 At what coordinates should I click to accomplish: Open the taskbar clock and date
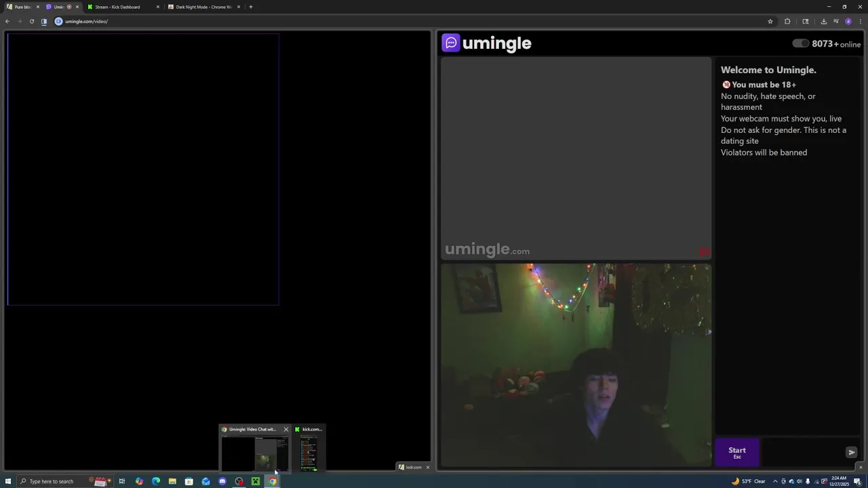coord(840,481)
